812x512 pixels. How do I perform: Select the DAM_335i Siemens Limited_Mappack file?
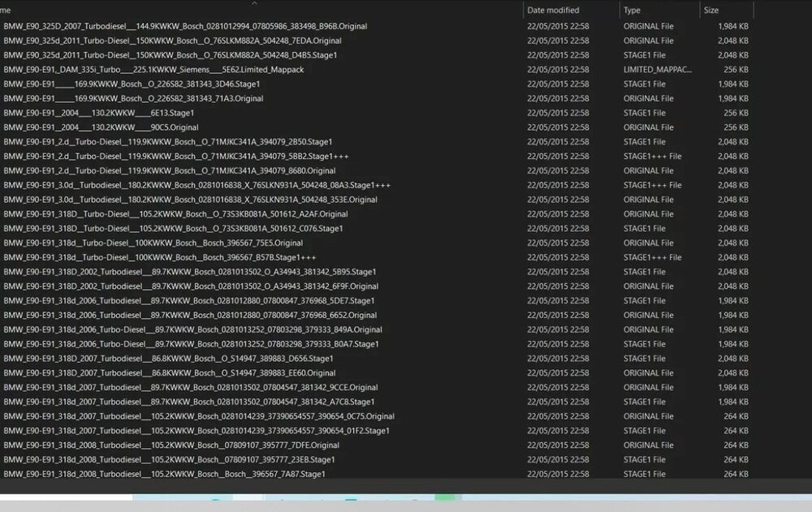coord(153,70)
